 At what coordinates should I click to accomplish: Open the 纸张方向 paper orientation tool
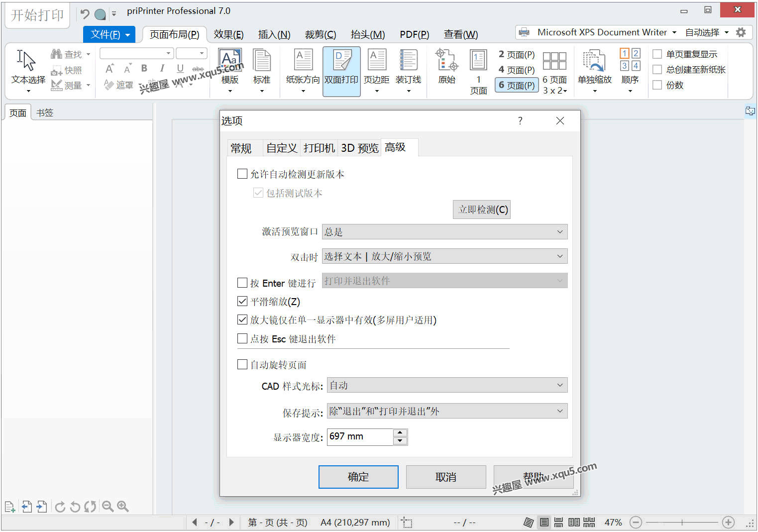(x=303, y=70)
